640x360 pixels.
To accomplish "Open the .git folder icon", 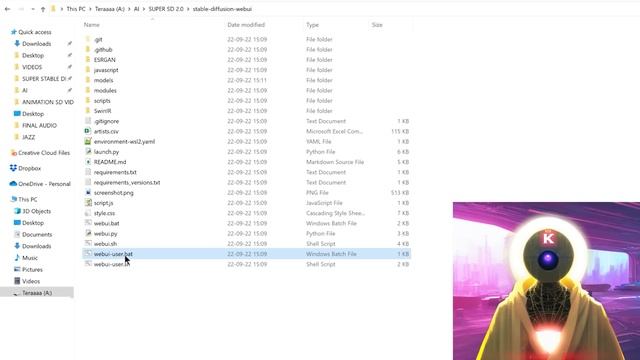I will pyautogui.click(x=87, y=39).
